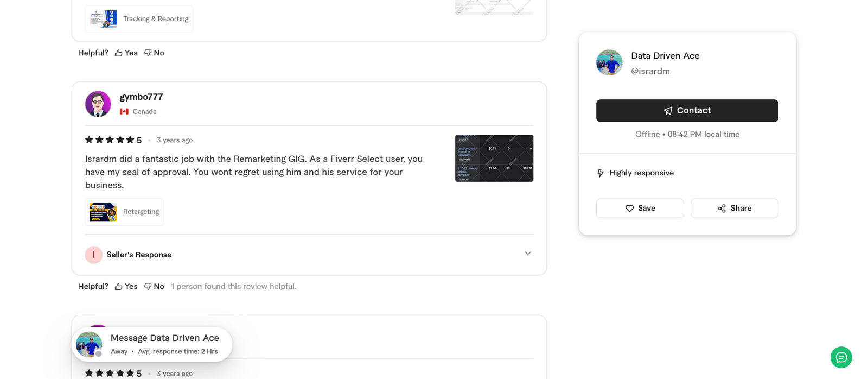Image resolution: width=868 pixels, height=379 pixels.
Task: Open @isrardm's username link
Action: (x=650, y=71)
